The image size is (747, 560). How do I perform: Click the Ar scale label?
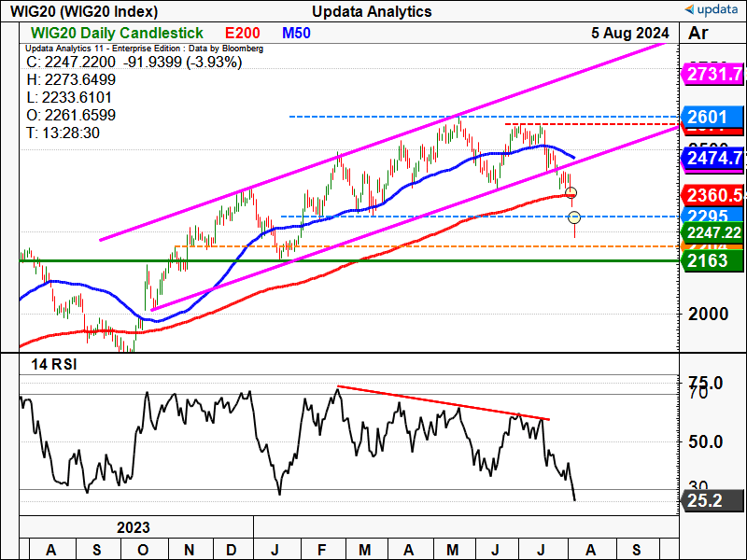coord(698,33)
